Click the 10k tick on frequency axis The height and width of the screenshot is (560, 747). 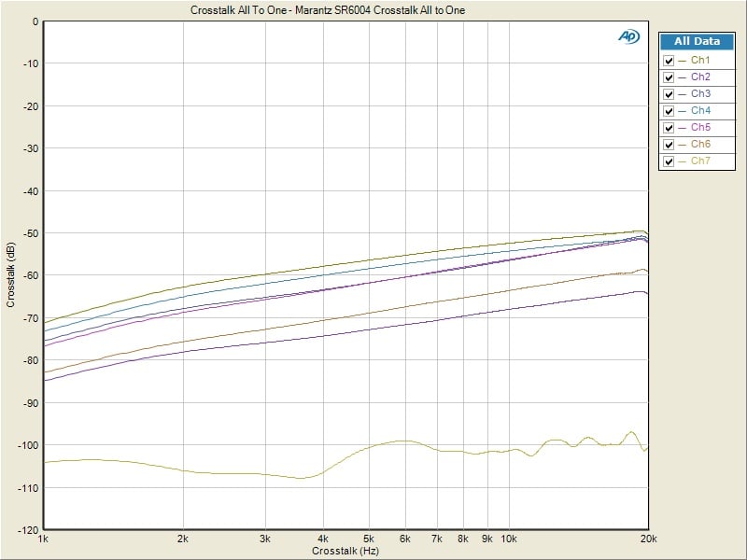pyautogui.click(x=509, y=539)
